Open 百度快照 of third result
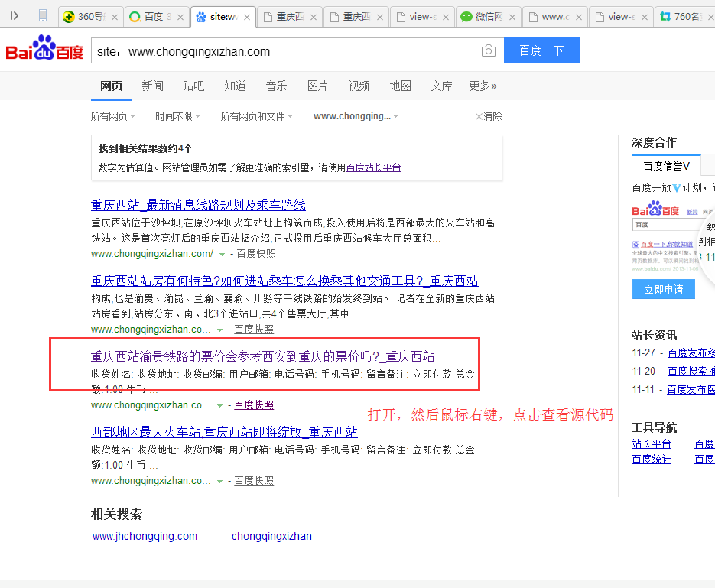 pyautogui.click(x=254, y=404)
